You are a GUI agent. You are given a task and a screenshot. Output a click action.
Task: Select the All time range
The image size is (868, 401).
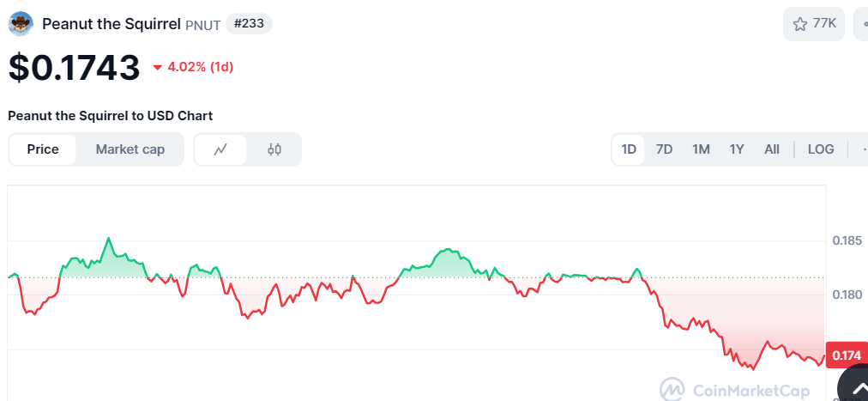[772, 149]
